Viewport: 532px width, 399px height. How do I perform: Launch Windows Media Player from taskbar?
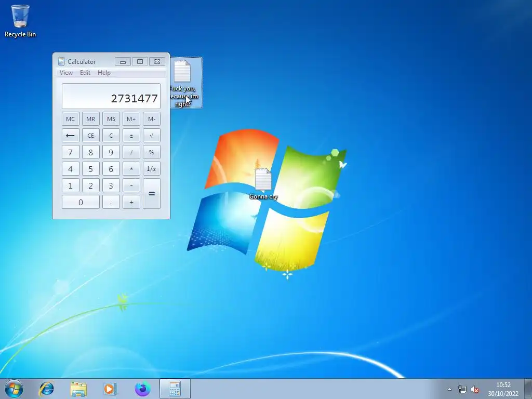pos(110,389)
